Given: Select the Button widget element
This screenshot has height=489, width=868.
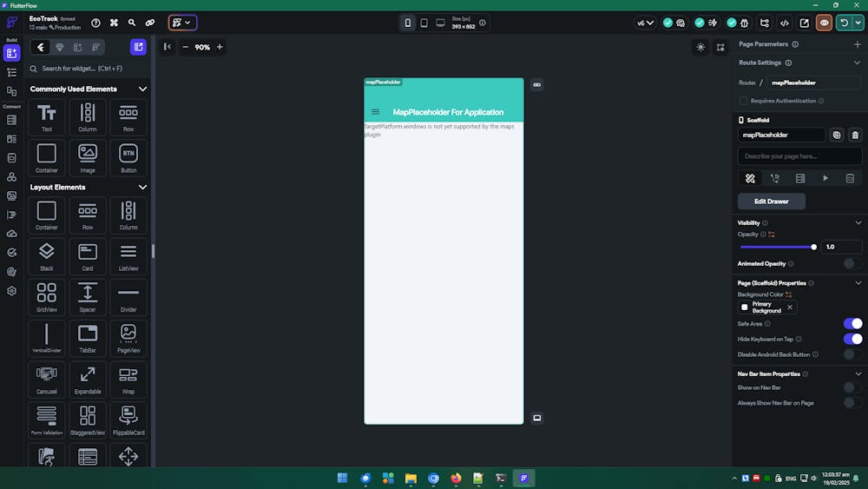Looking at the screenshot, I should (128, 158).
